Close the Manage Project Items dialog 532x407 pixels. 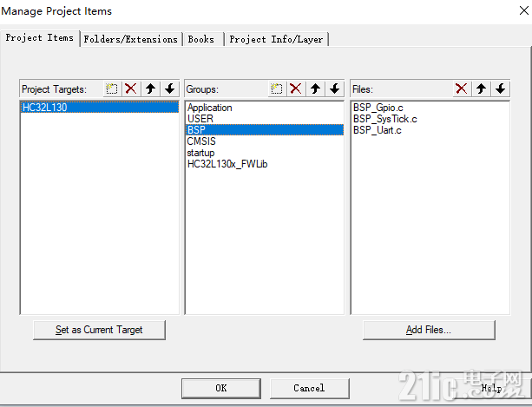coord(524,10)
